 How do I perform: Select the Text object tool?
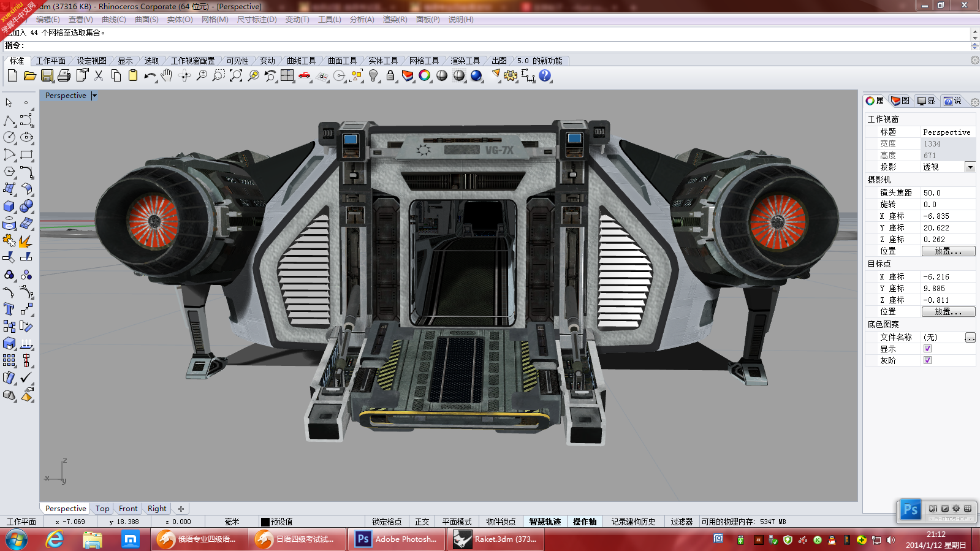[9, 309]
